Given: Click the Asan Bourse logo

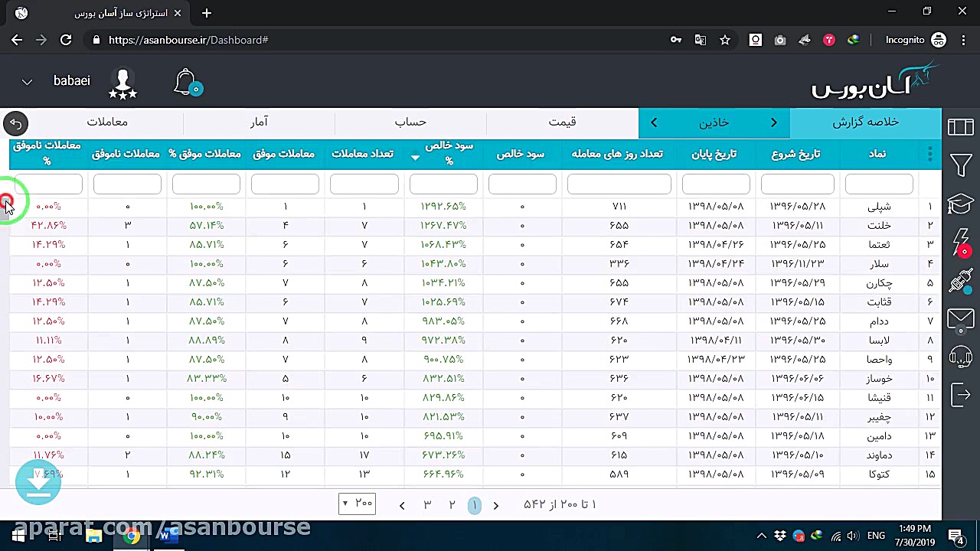Looking at the screenshot, I should pos(874,82).
